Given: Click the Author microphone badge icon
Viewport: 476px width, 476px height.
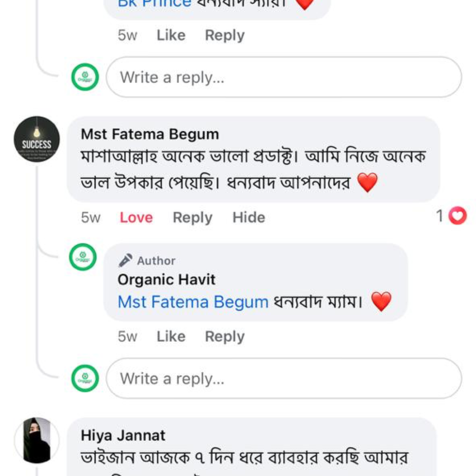Looking at the screenshot, I should [126, 260].
